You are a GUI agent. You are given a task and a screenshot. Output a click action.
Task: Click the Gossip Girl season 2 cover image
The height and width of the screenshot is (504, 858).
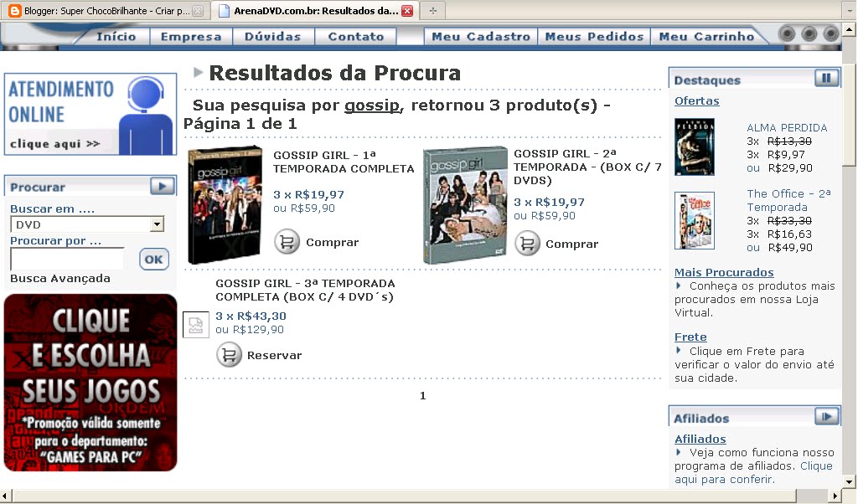[466, 204]
